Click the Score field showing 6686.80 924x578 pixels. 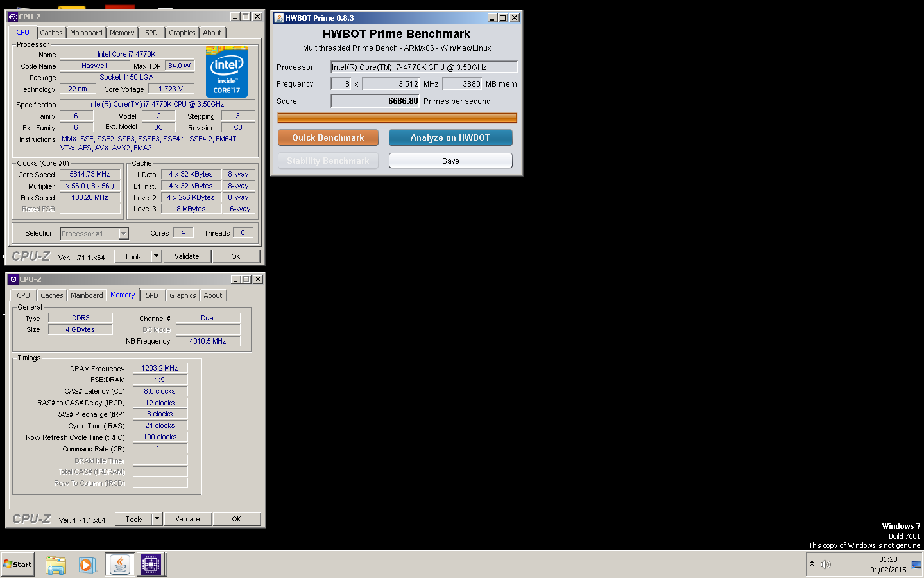pyautogui.click(x=375, y=101)
